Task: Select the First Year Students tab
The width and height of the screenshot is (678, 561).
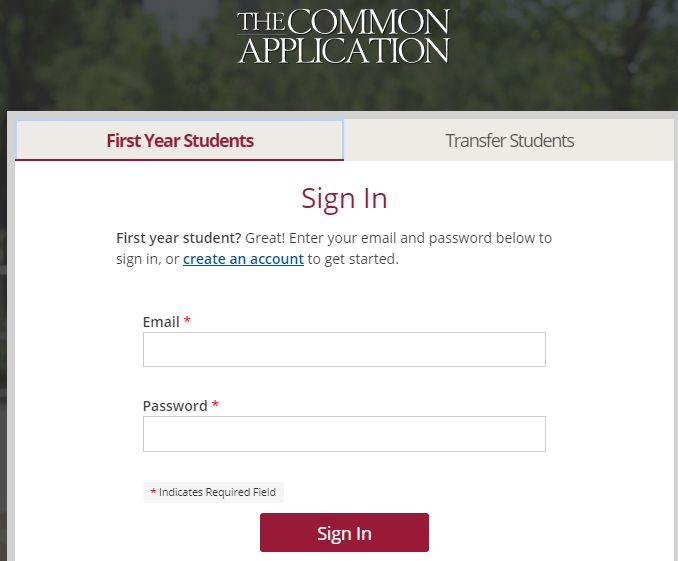Action: pos(180,140)
